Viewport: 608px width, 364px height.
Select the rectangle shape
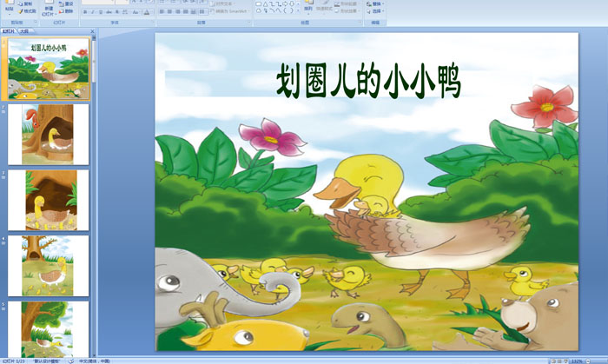tap(258, 3)
